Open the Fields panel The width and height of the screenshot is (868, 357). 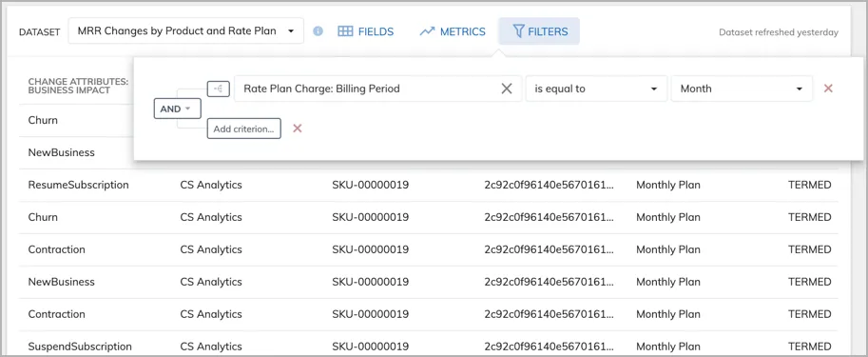pyautogui.click(x=366, y=31)
